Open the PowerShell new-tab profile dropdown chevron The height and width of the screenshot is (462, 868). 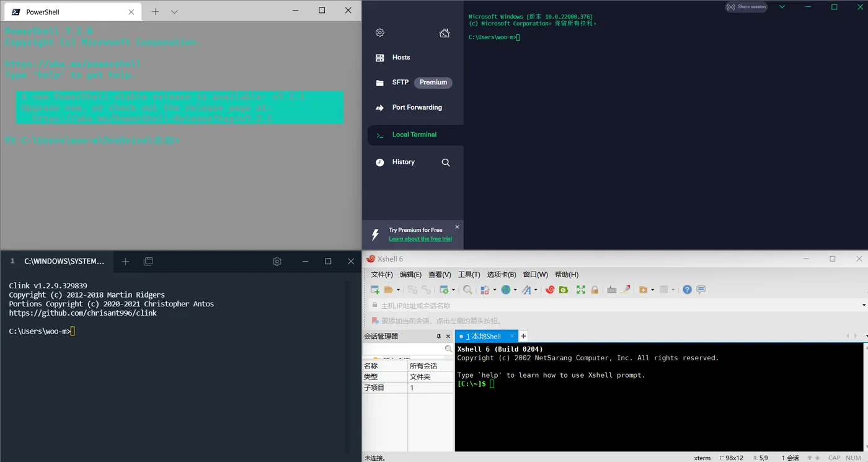pos(174,12)
